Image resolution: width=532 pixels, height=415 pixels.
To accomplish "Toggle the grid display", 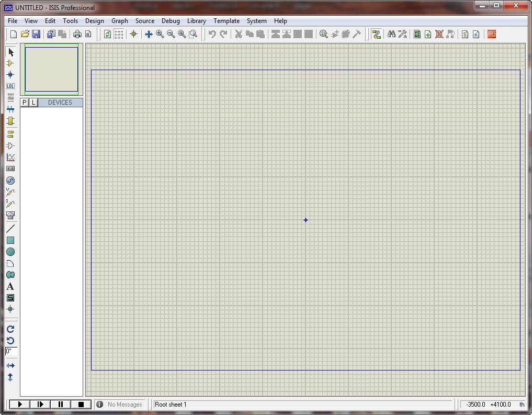I will (x=119, y=34).
